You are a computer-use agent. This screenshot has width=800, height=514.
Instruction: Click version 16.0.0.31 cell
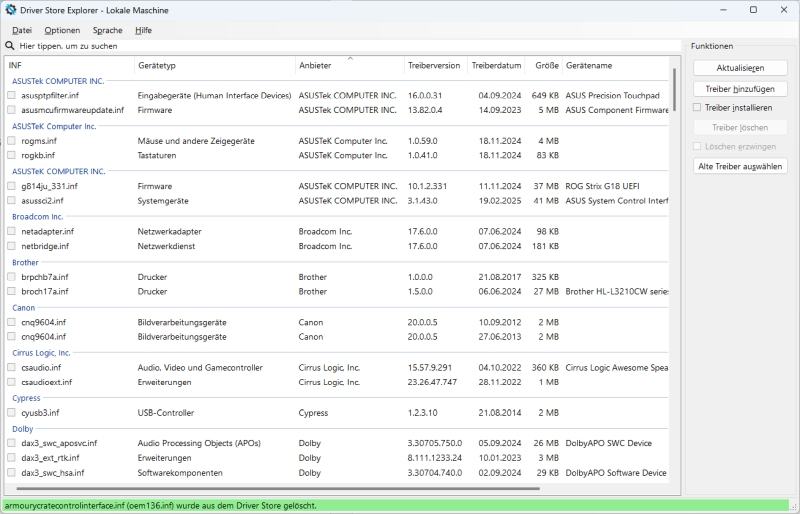pos(425,95)
